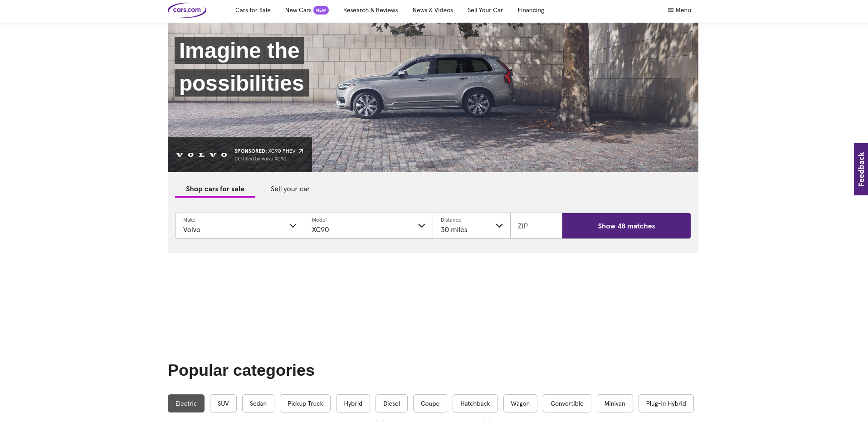Open the hamburger Menu icon
868x422 pixels.
[x=670, y=10]
